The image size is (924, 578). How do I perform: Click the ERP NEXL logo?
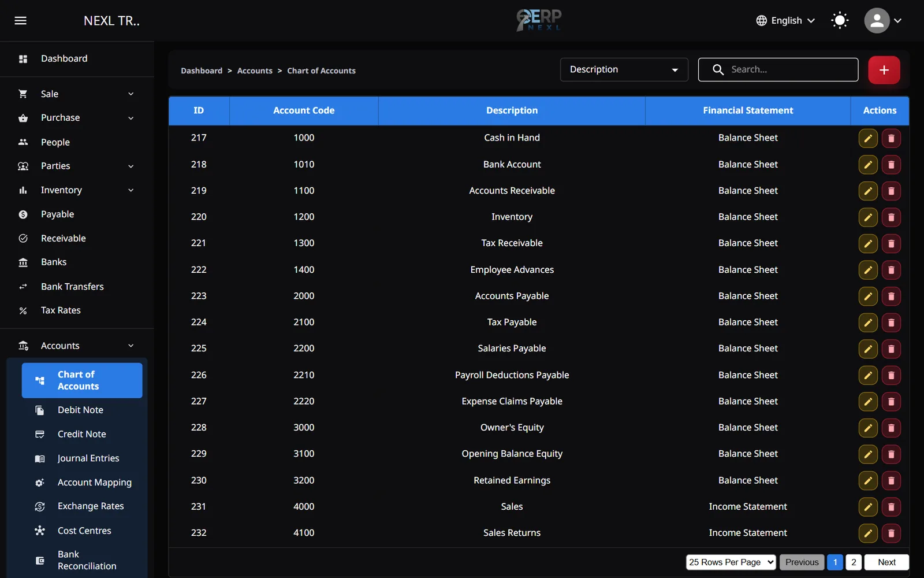539,20
